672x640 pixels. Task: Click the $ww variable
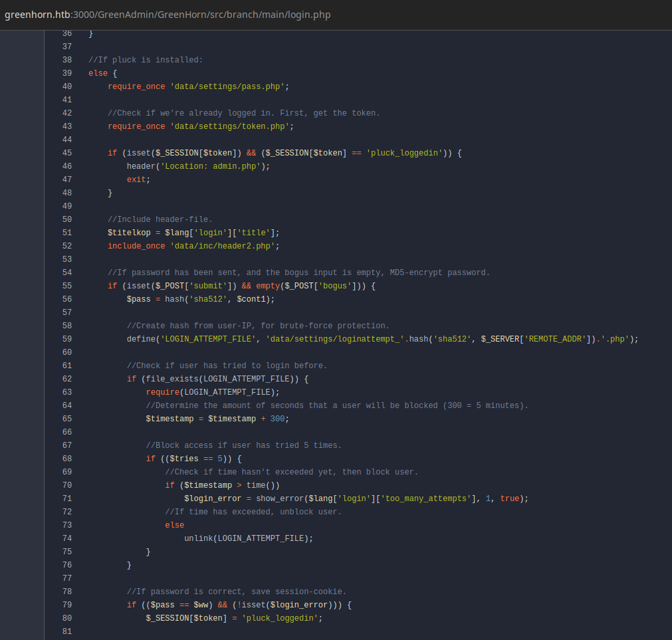201,605
